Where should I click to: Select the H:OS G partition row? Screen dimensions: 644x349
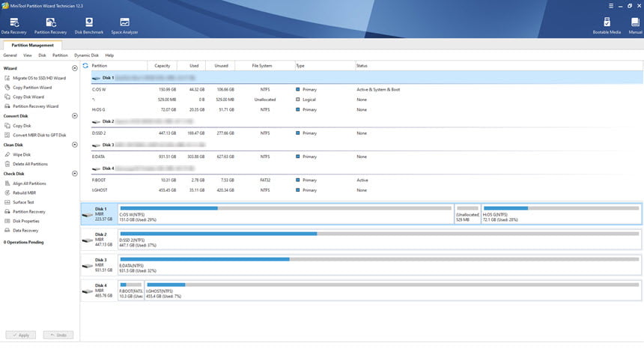pyautogui.click(x=367, y=110)
